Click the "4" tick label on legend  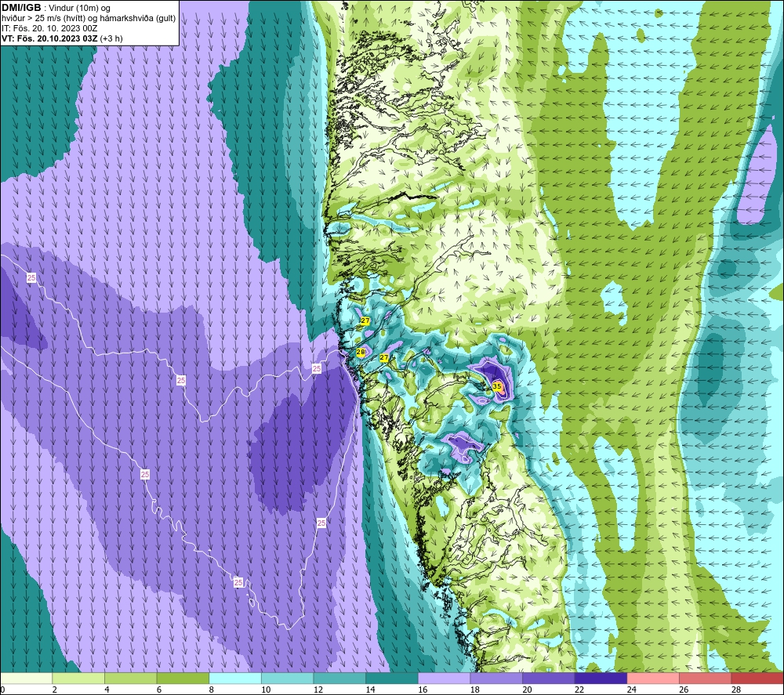tap(107, 690)
